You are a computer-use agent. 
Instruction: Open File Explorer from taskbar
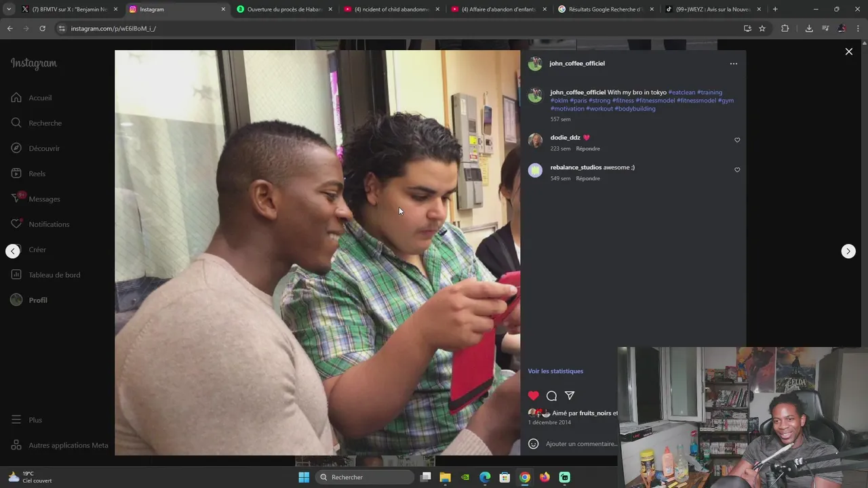pos(445,477)
